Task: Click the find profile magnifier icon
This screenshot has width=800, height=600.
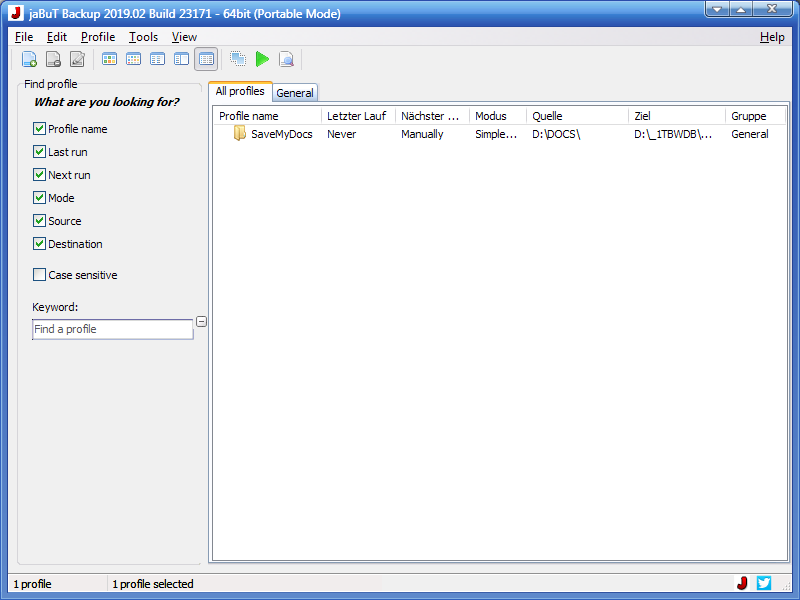Action: (286, 59)
